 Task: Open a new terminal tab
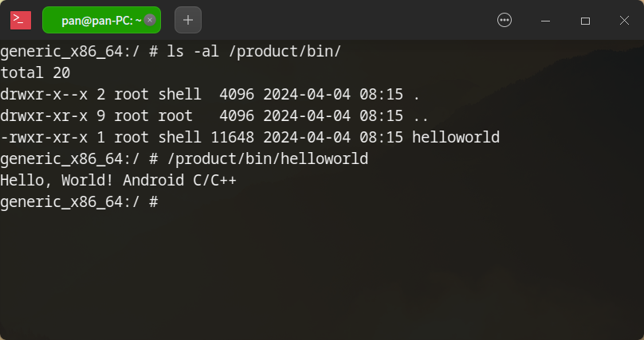(x=188, y=21)
